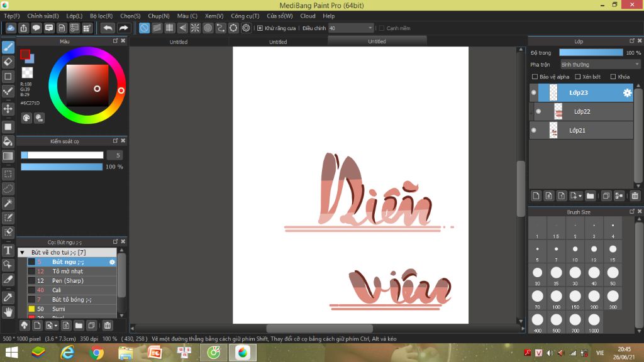Hide the Lớp22 layer
Image resolution: width=644 pixels, height=362 pixels.
tap(538, 111)
